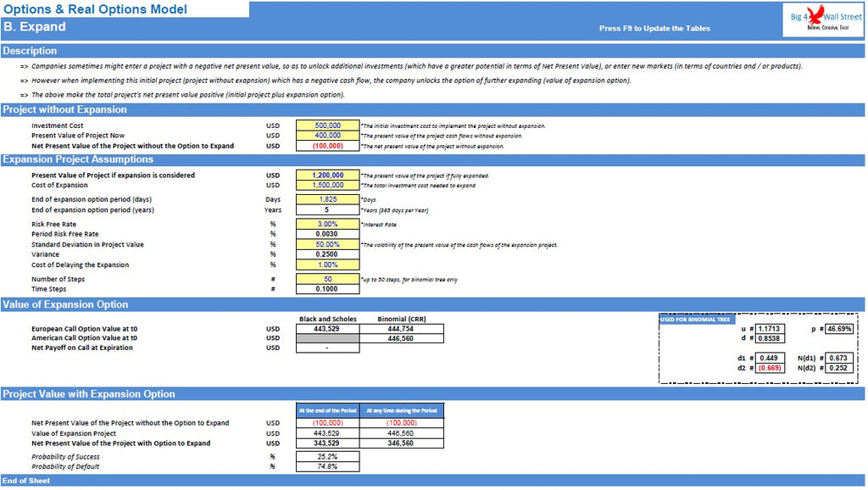Click the d factor value 0.8538
This screenshot has height=490, width=868.
[770, 338]
